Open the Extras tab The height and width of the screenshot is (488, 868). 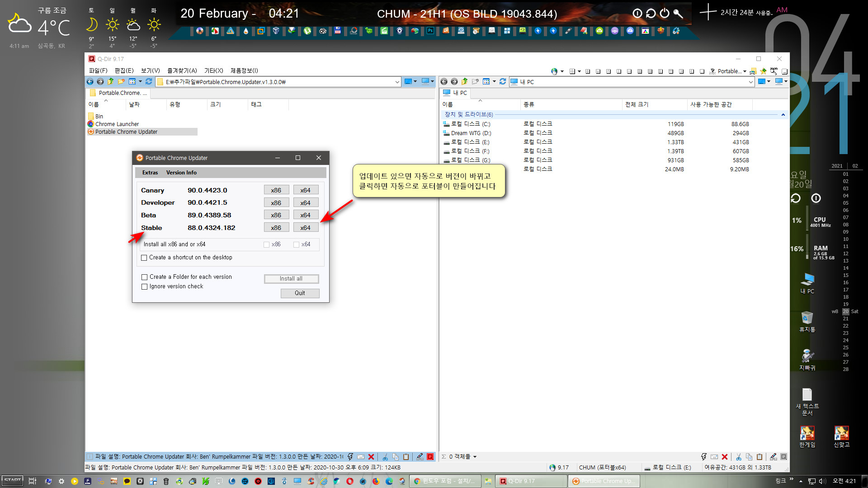tap(150, 172)
